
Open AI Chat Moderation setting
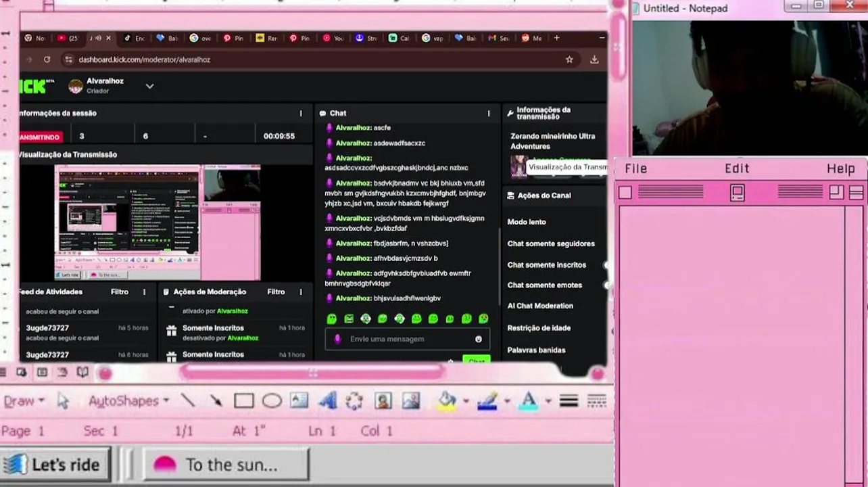pos(540,306)
